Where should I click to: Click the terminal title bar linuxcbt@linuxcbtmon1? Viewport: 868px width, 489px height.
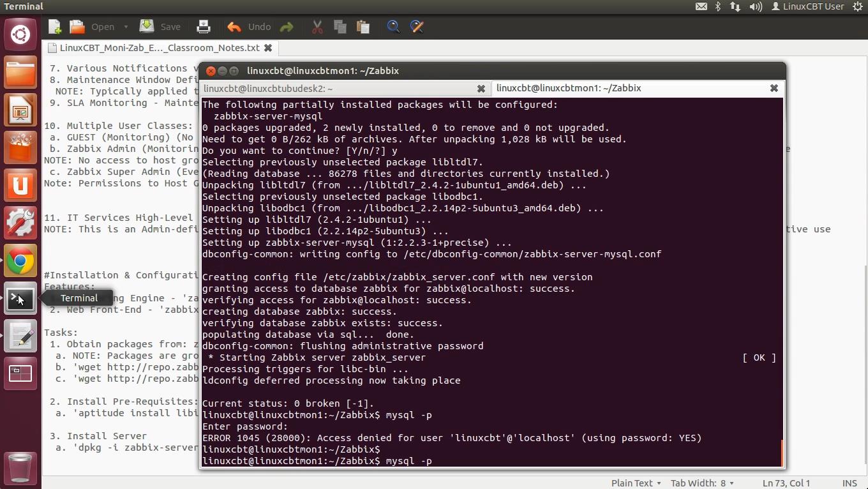[323, 71]
